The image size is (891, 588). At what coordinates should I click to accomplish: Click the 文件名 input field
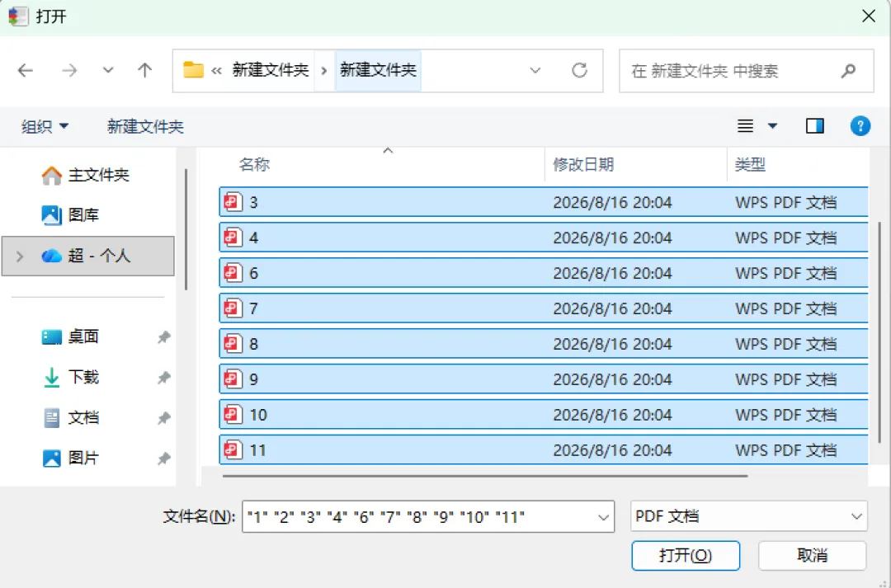pos(428,516)
